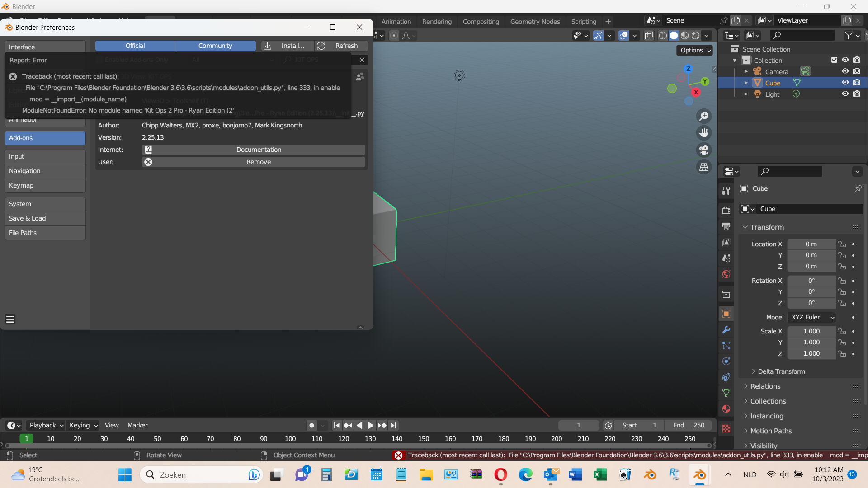Hide Light in viewport via eye icon

[x=845, y=94]
